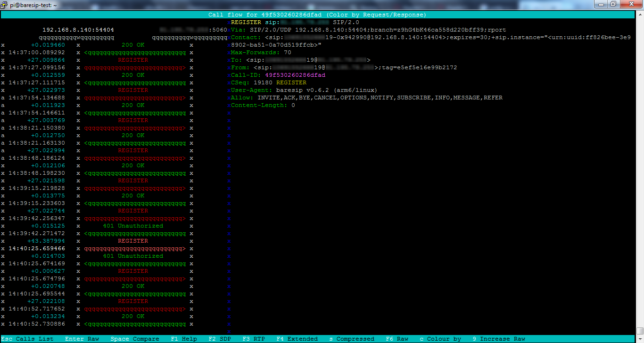Click the PuTTY icon in the title bar
This screenshot has width=644, height=343.
coord(4,4)
